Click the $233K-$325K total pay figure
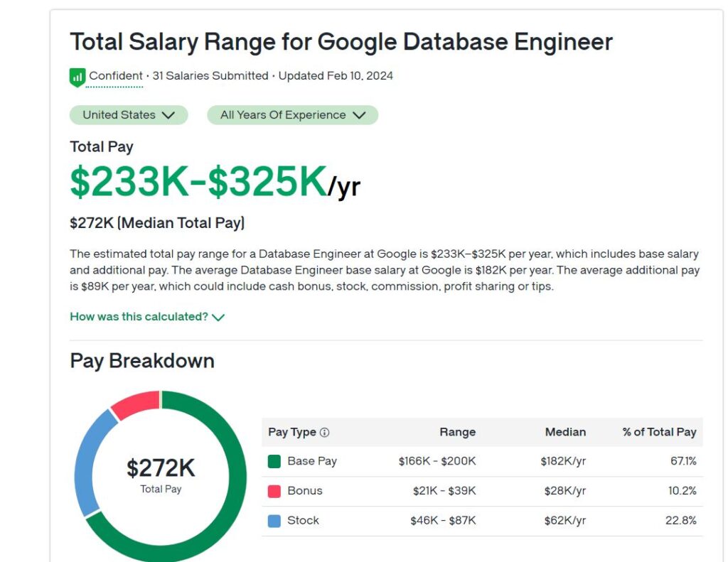728x562 pixels. pyautogui.click(x=198, y=183)
